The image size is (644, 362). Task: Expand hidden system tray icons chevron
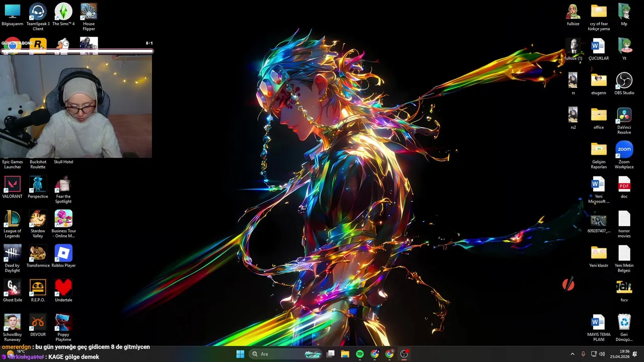(x=572, y=354)
